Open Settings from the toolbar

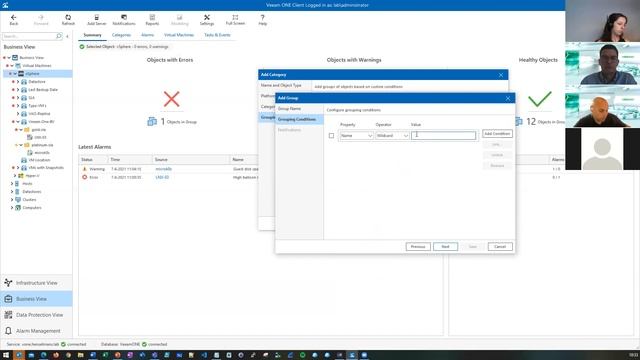(x=207, y=20)
